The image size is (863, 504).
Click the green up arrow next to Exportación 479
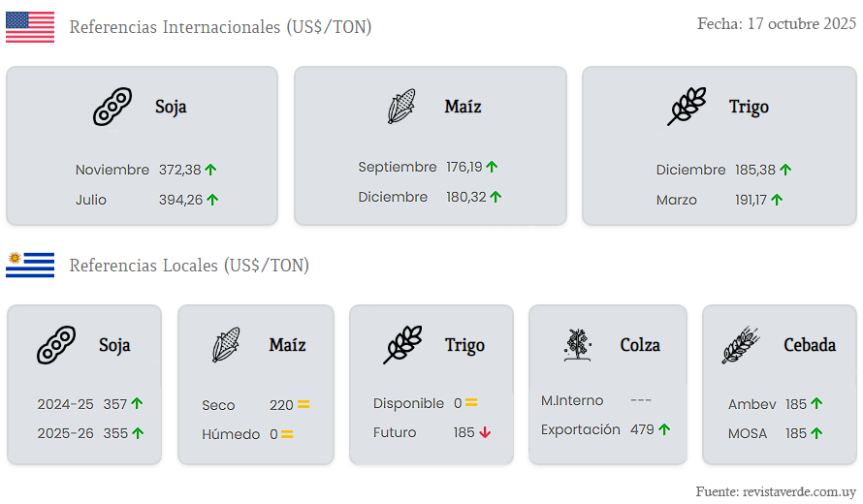coord(664,429)
